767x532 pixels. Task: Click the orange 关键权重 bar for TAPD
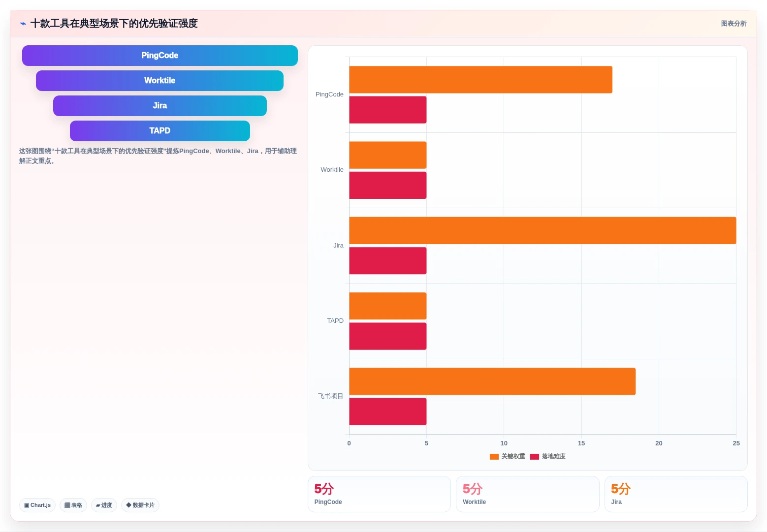pyautogui.click(x=388, y=306)
